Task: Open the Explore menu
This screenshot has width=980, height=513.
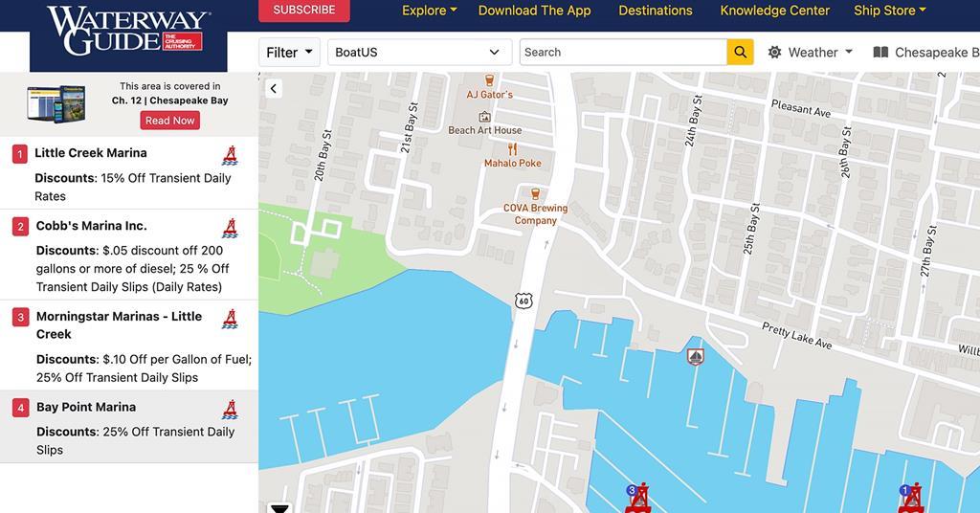Action: pos(430,11)
